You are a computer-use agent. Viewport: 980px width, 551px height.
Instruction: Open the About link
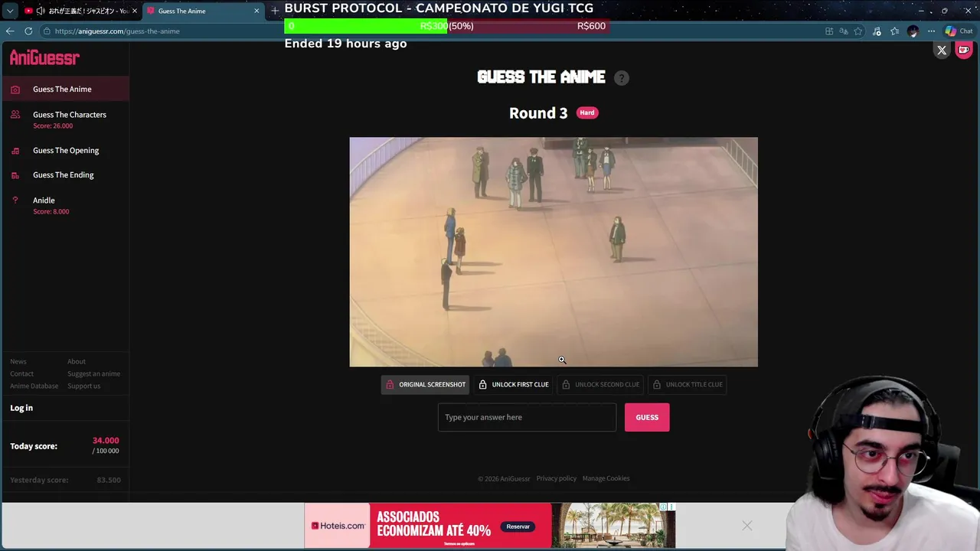[77, 361]
